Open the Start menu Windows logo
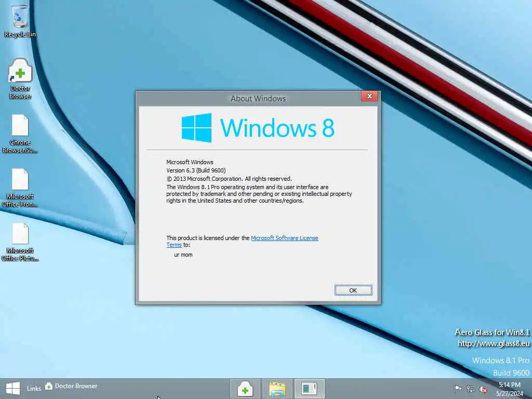 click(13, 388)
